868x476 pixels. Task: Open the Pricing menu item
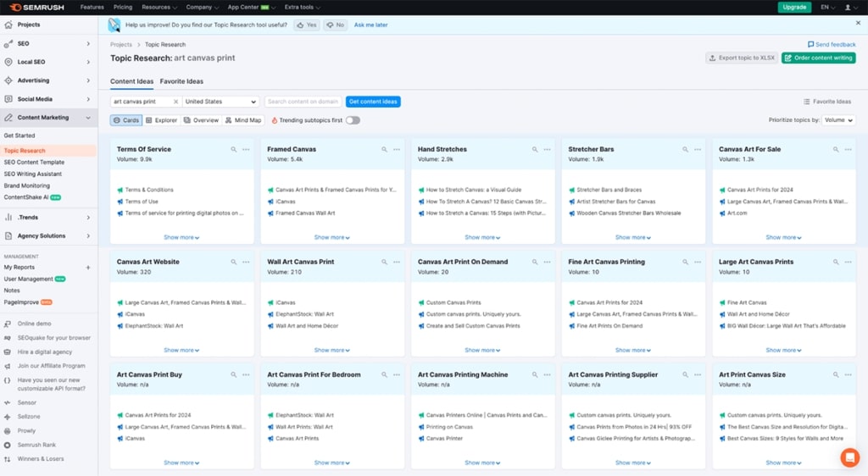pyautogui.click(x=123, y=7)
